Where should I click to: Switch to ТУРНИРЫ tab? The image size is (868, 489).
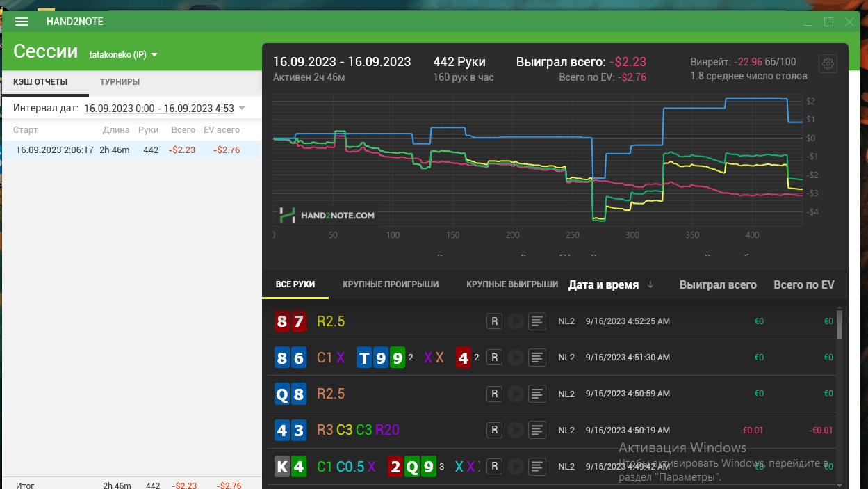[120, 82]
